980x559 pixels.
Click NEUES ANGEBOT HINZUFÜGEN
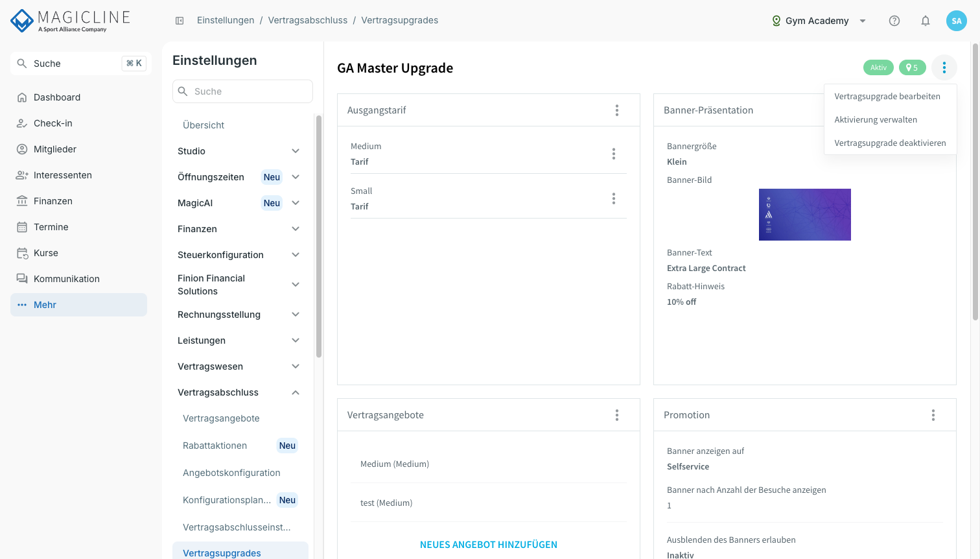489,545
